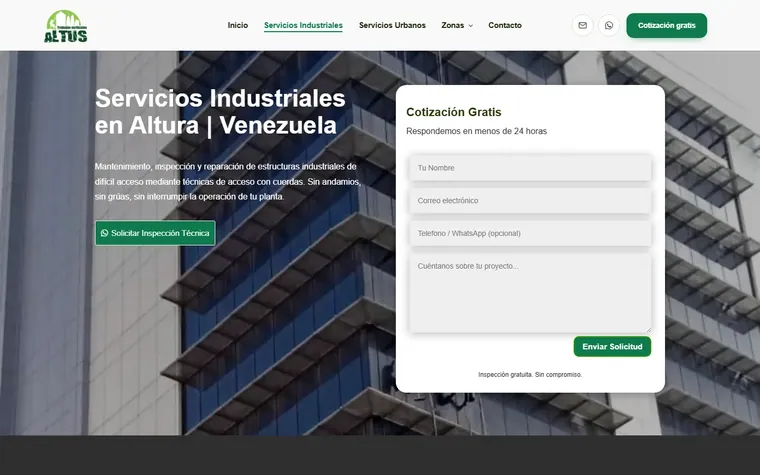Focus the Teléfono / WhatsApp field
Screen dimensions: 760x475
coord(530,233)
